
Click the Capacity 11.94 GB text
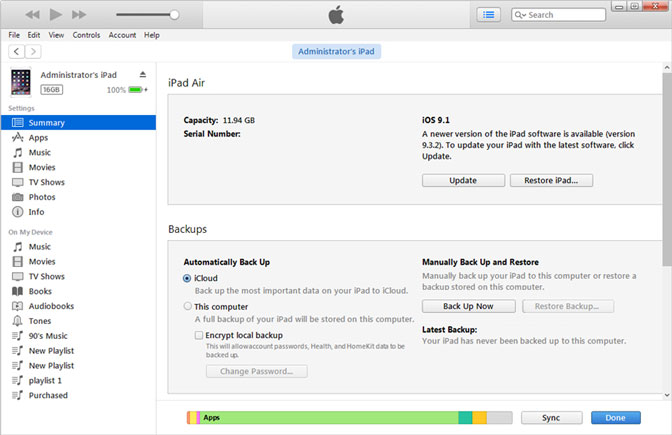219,120
